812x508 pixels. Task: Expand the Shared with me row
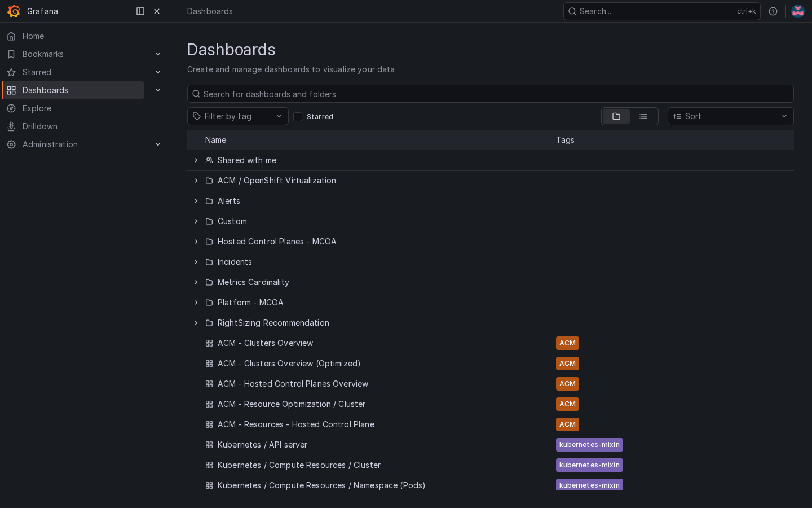coord(196,160)
